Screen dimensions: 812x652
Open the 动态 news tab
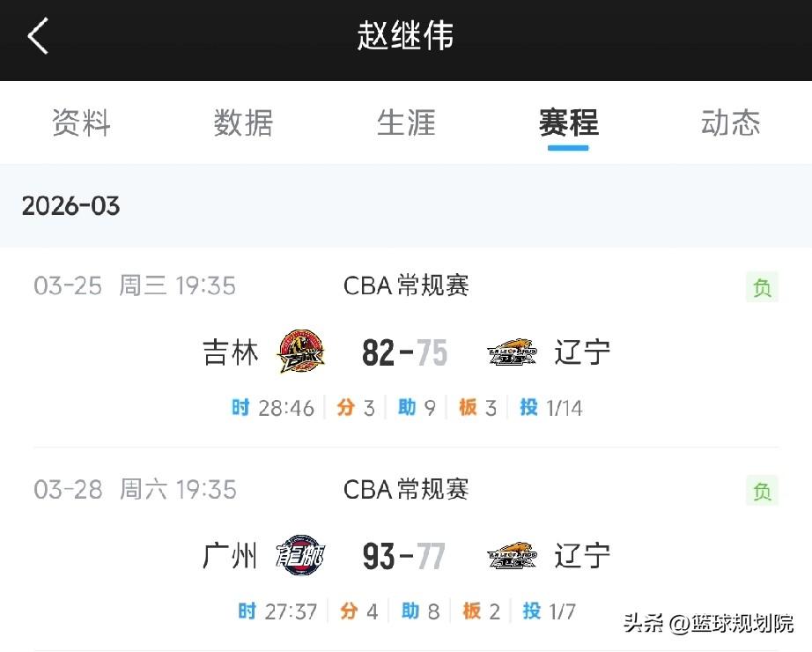click(x=731, y=123)
